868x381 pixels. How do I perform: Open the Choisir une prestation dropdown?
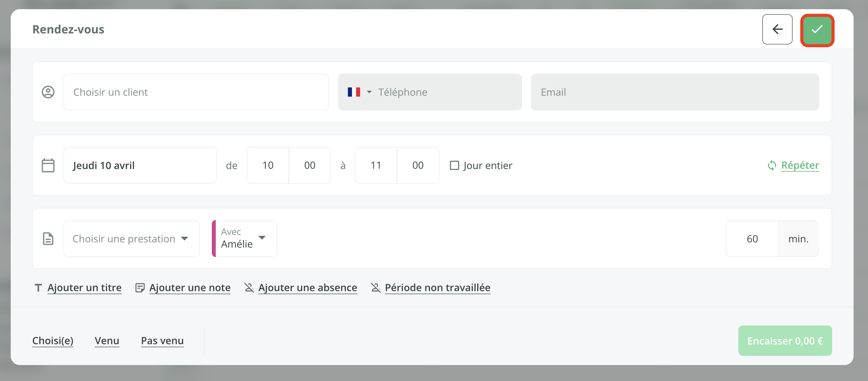(x=131, y=239)
